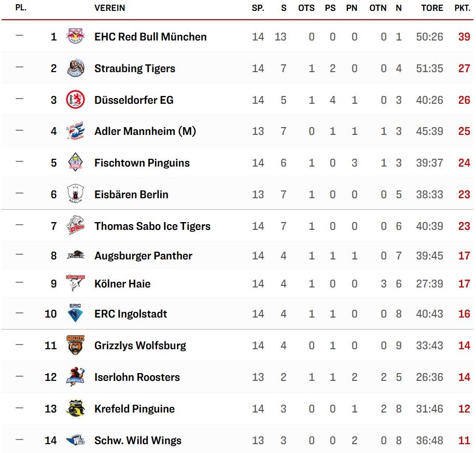Open the Schw. Wild Wings team name
This screenshot has height=453, width=476.
pos(138,440)
